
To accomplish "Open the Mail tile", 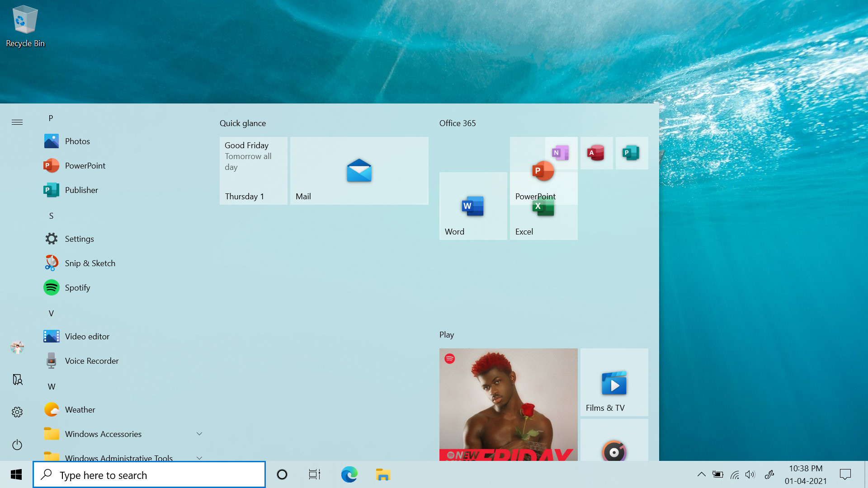I will [x=359, y=171].
